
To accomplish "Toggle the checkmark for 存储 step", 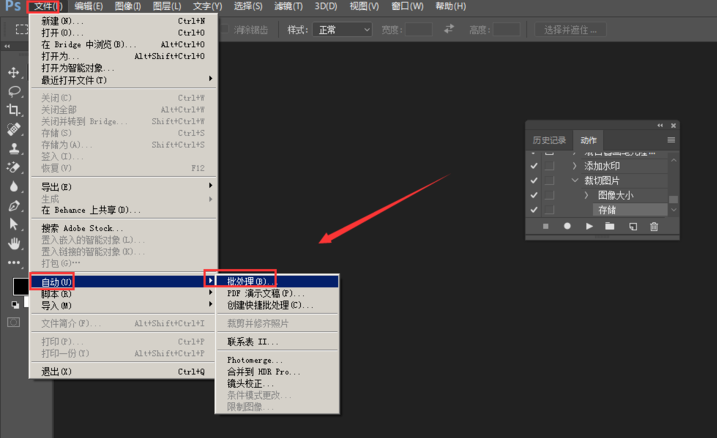I will coord(534,210).
